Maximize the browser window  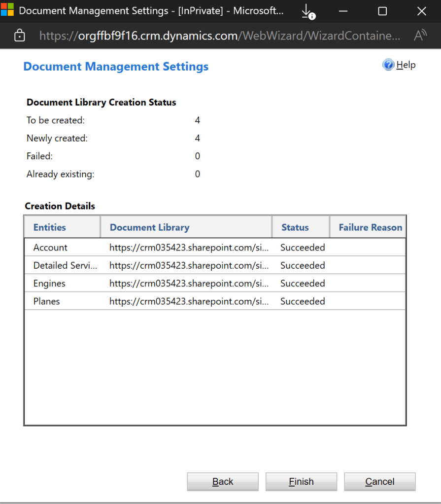[x=382, y=11]
